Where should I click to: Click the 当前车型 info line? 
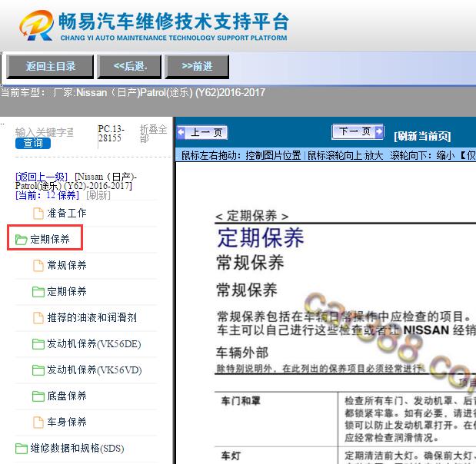tap(133, 92)
